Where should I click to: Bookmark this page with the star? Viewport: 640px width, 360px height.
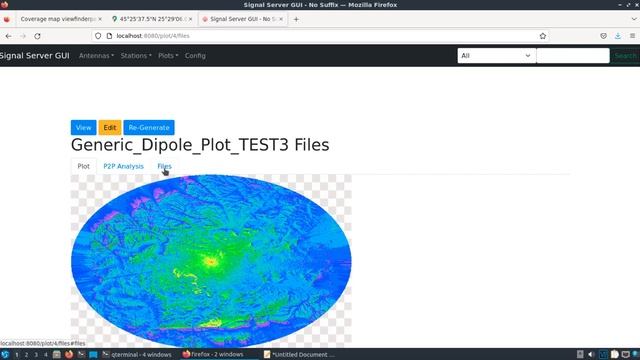[542, 36]
